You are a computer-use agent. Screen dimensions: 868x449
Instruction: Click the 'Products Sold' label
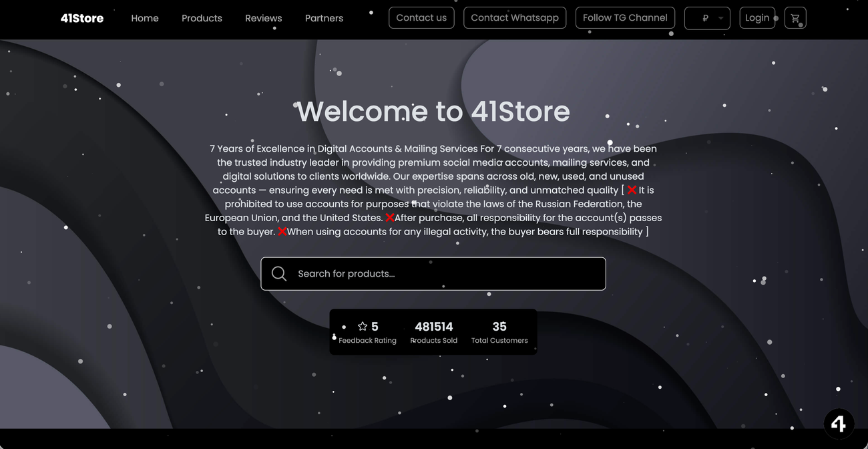[434, 341]
